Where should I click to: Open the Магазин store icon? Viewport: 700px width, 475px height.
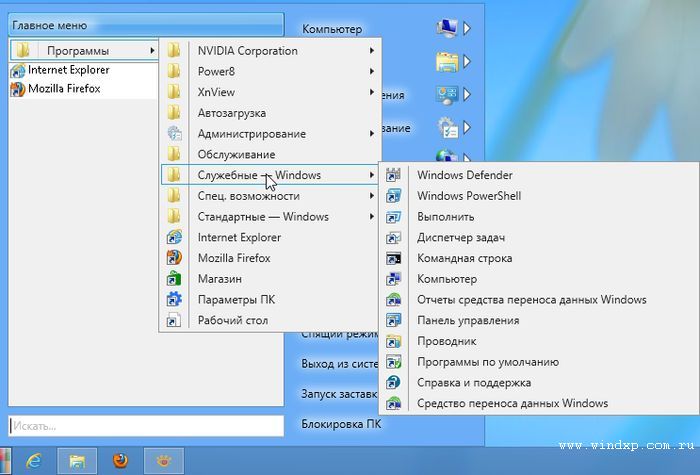pyautogui.click(x=174, y=279)
